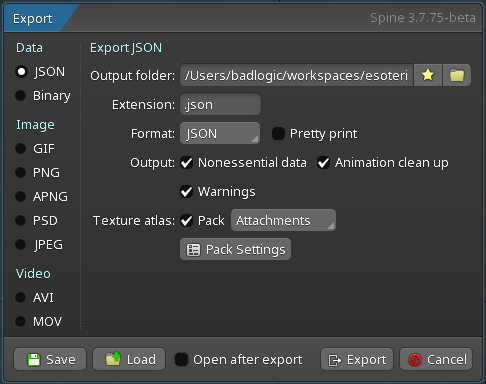This screenshot has width=486, height=384.
Task: Select MOV video export option
Action: pos(21,321)
